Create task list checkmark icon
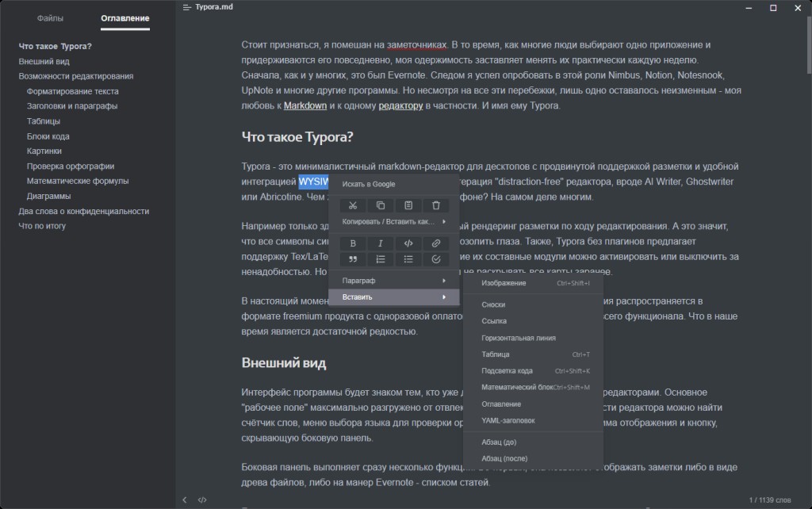This screenshot has height=509, width=812. [x=436, y=259]
